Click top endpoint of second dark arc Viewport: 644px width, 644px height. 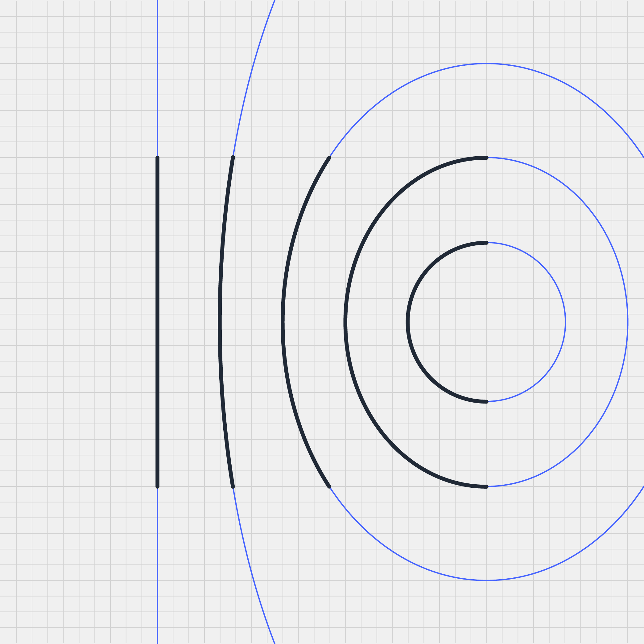coord(233,157)
